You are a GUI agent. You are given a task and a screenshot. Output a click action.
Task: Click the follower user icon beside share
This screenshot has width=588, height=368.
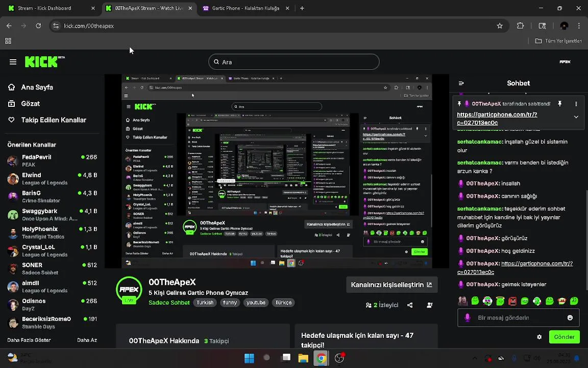(x=430, y=305)
